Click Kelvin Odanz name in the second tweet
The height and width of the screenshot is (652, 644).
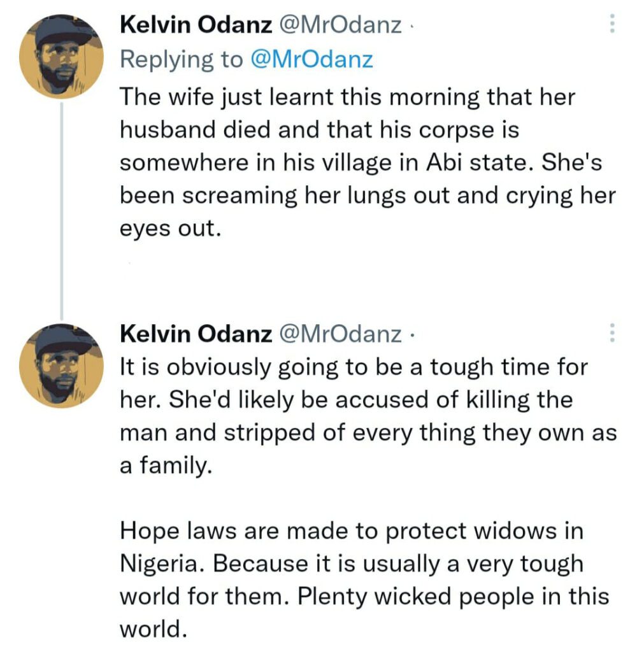196,334
